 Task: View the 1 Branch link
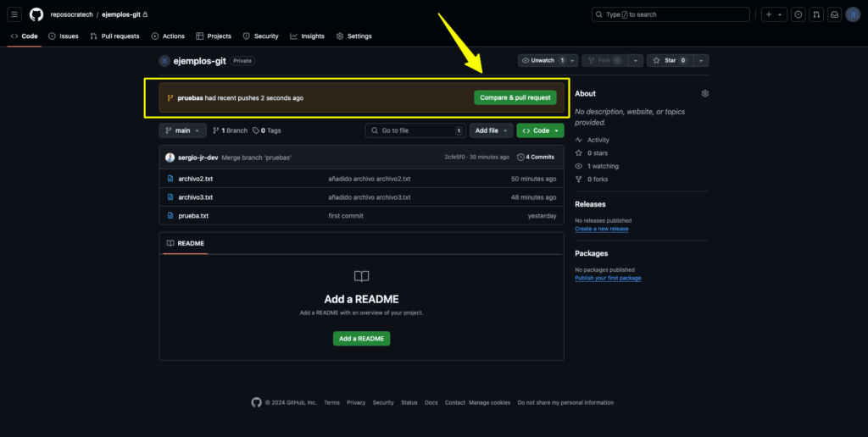click(x=231, y=130)
